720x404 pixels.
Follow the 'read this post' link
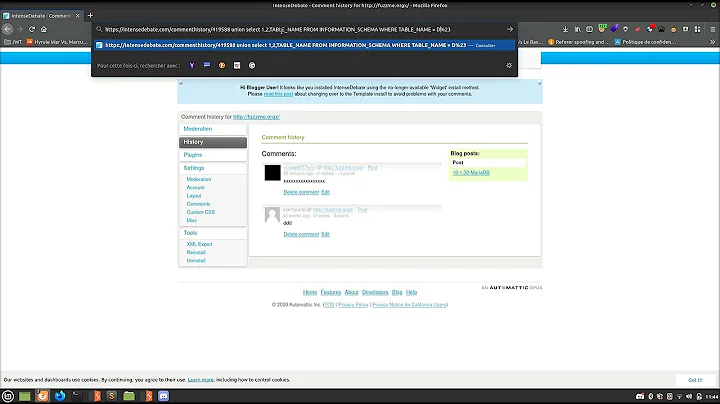pyautogui.click(x=278, y=94)
